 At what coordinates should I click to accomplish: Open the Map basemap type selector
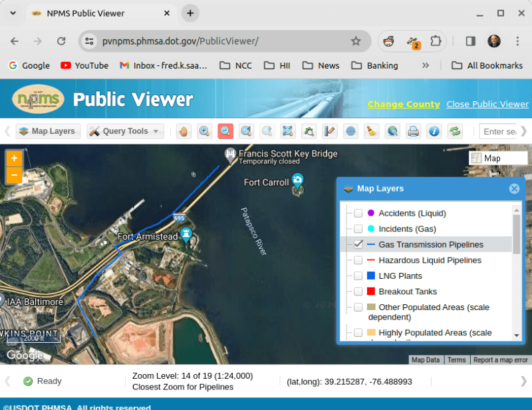click(498, 158)
